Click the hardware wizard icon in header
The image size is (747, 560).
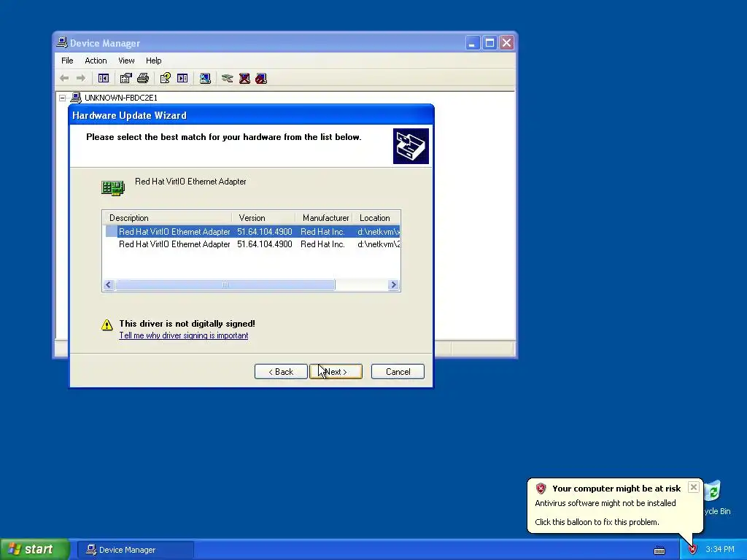coord(411,146)
